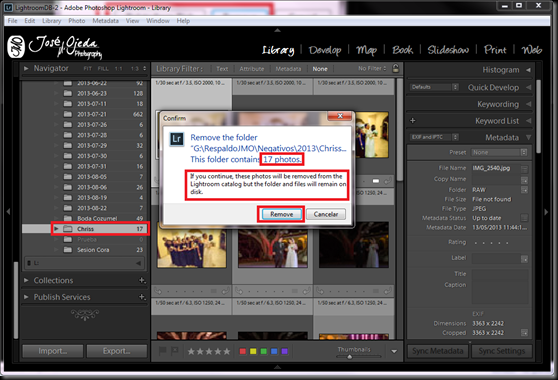Click Sync Settings button
The image size is (558, 380).
(502, 351)
